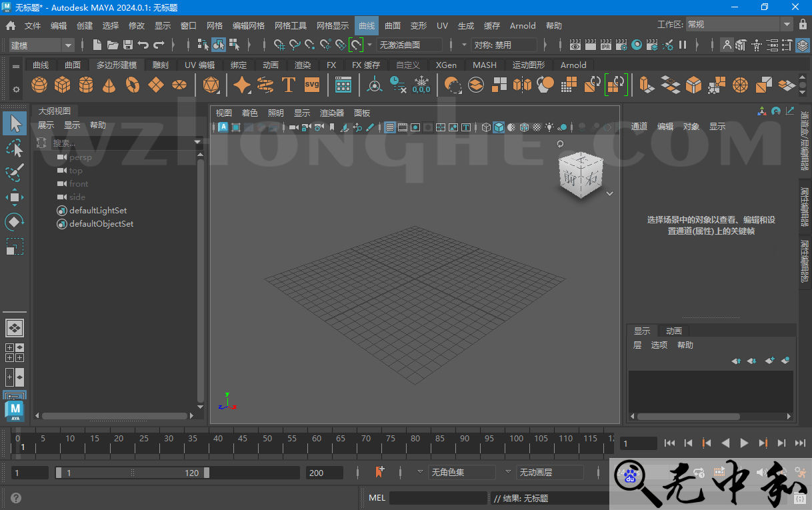Select the Lasso selection tool
The image size is (812, 510).
pos(14,148)
